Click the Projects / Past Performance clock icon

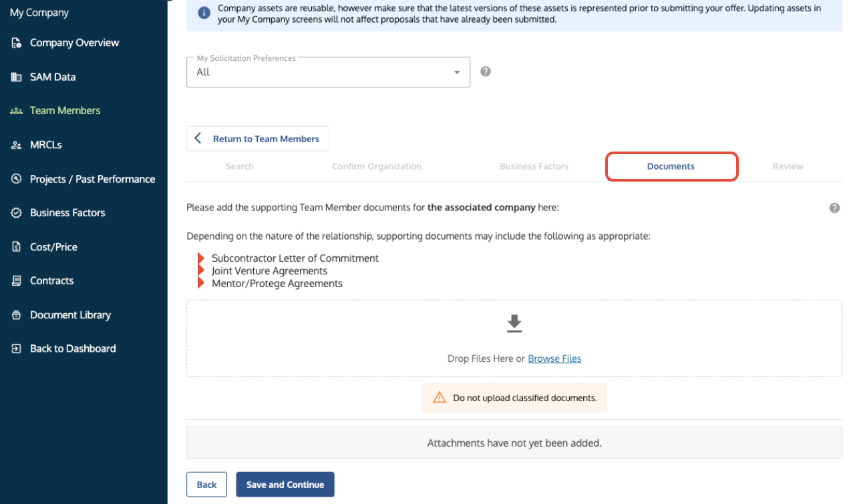pos(17,179)
